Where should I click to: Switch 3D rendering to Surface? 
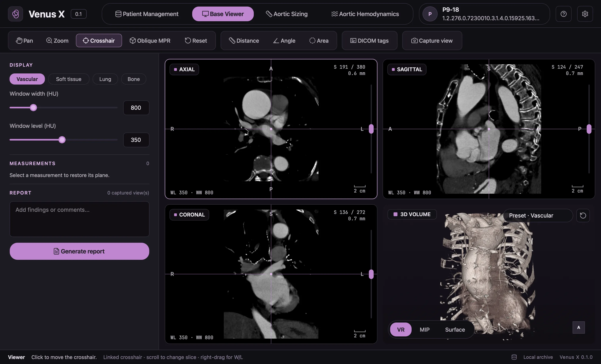click(455, 329)
